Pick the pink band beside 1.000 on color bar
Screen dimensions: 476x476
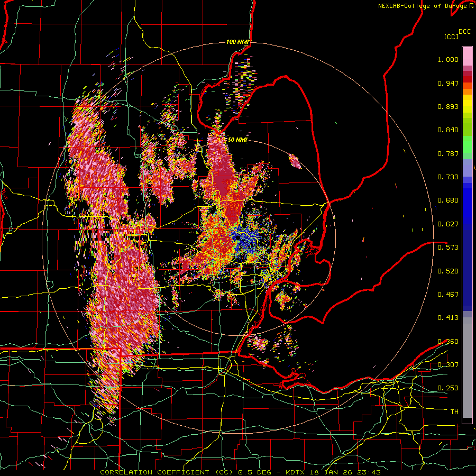point(467,57)
